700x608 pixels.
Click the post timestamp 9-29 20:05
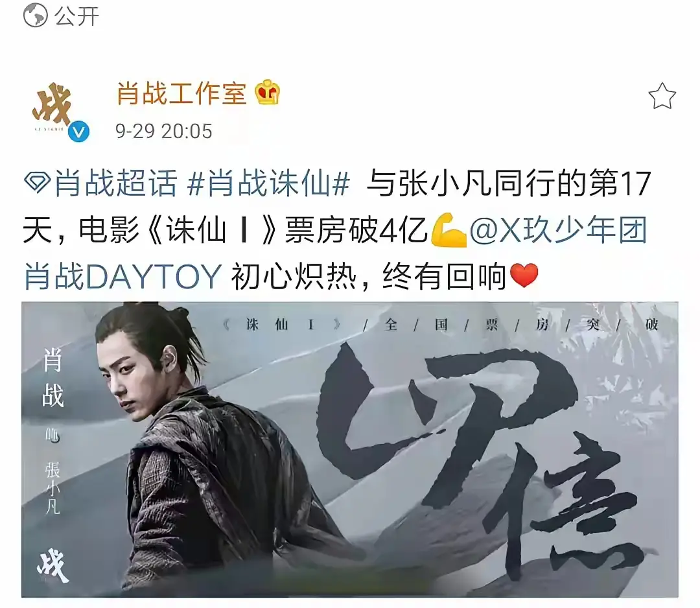163,131
